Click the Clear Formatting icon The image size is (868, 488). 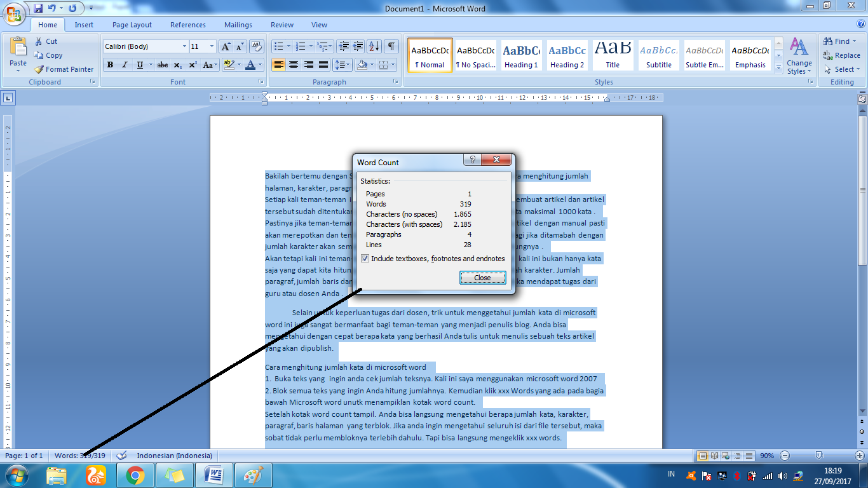pos(257,46)
